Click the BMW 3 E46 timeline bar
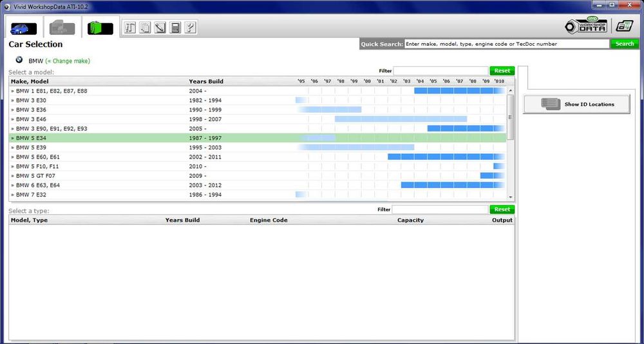This screenshot has width=644, height=344. (x=401, y=119)
